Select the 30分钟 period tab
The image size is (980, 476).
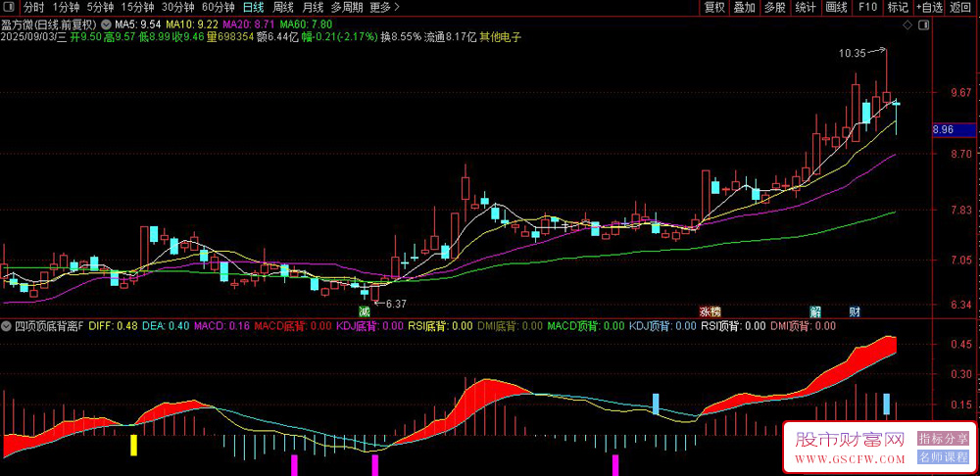pyautogui.click(x=178, y=8)
